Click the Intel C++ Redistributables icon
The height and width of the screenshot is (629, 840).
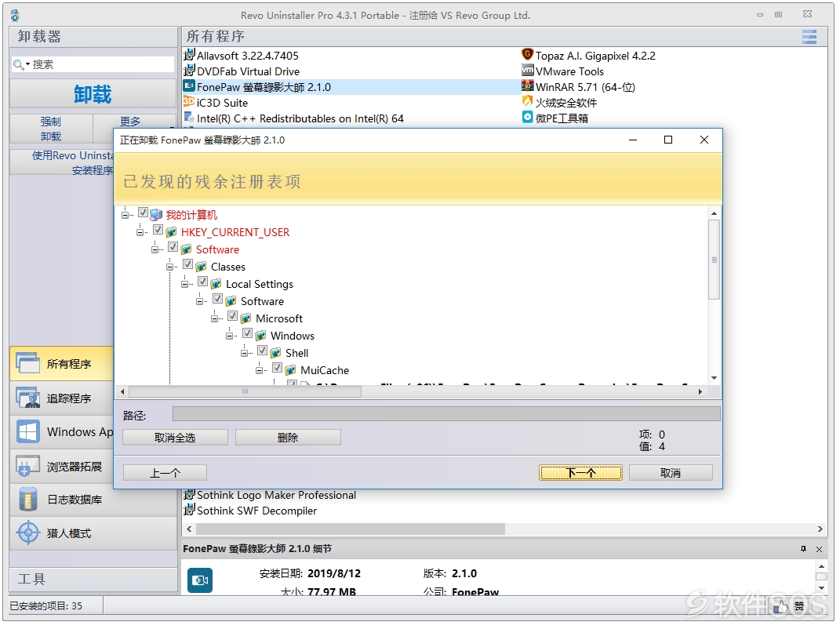[189, 118]
